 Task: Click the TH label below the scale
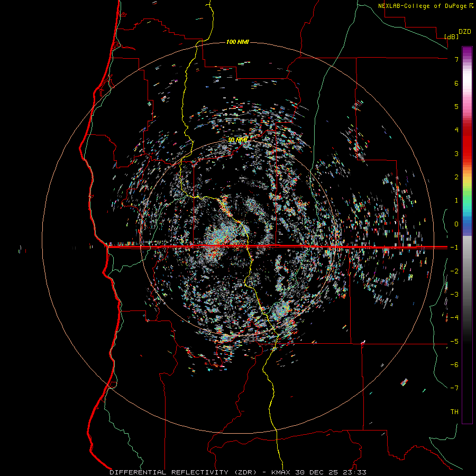pyautogui.click(x=454, y=412)
